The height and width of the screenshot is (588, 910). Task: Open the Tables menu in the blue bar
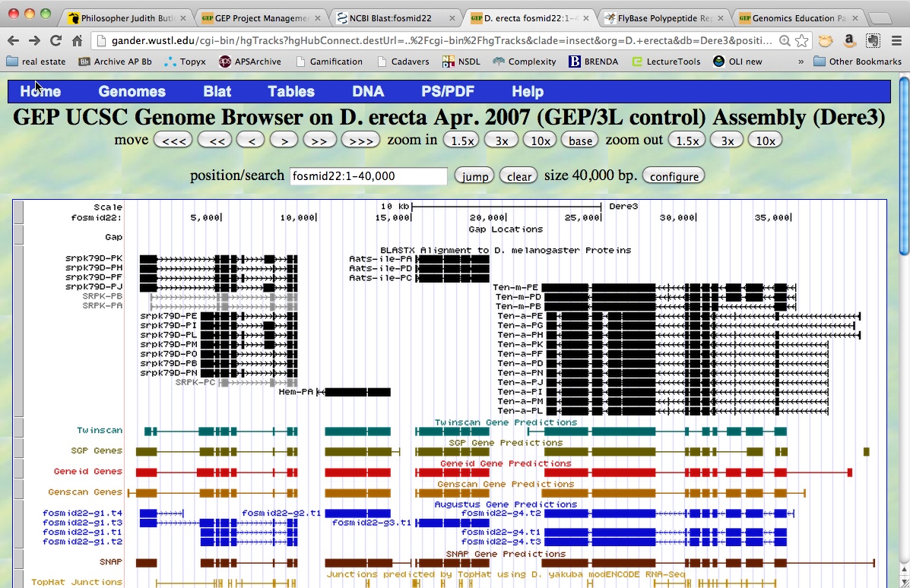(x=290, y=91)
